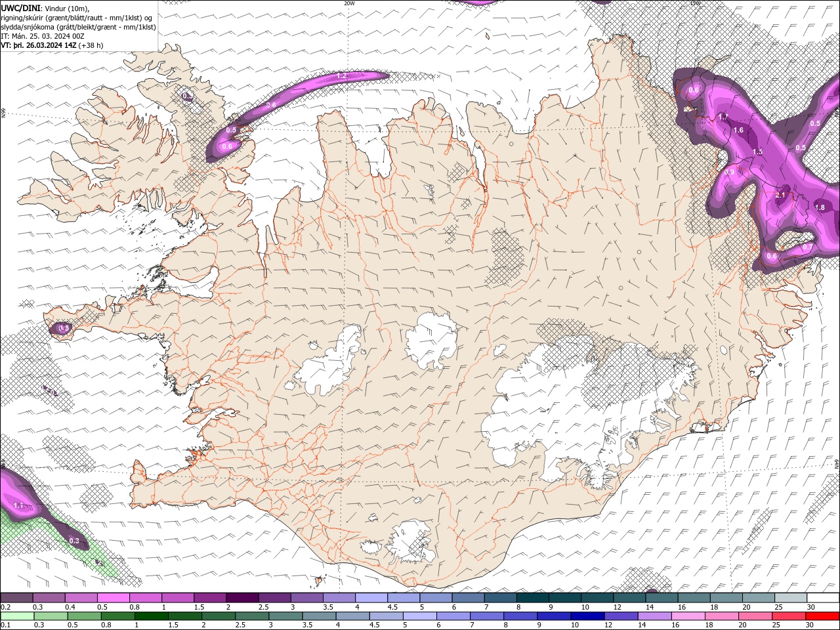This screenshot has width=840, height=630.
Task: Pick the dark mauve 0.2 swatch in purple legend
Action: coord(16,598)
